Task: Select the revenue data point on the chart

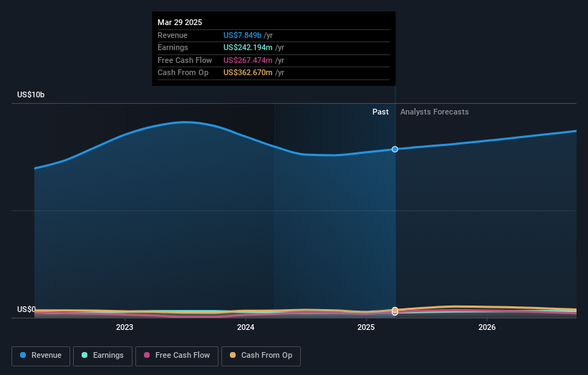Action: 395,149
